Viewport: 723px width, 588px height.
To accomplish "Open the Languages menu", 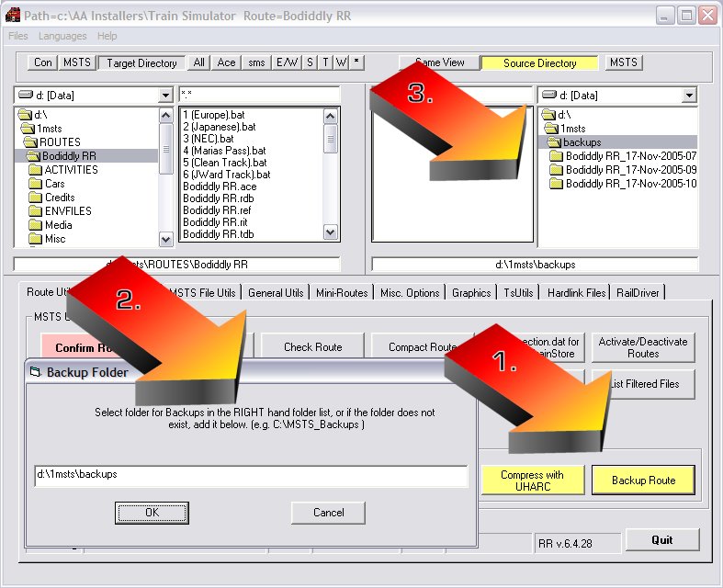I will point(62,36).
